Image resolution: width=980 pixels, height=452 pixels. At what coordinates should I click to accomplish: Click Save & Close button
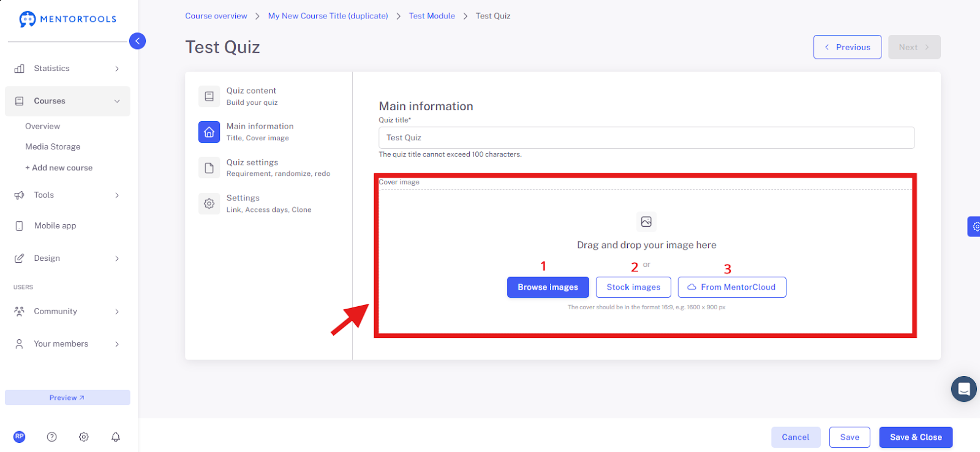(x=916, y=437)
